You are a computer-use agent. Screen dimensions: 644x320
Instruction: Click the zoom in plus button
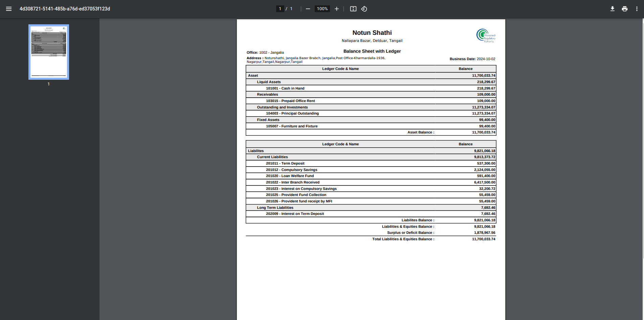337,9
